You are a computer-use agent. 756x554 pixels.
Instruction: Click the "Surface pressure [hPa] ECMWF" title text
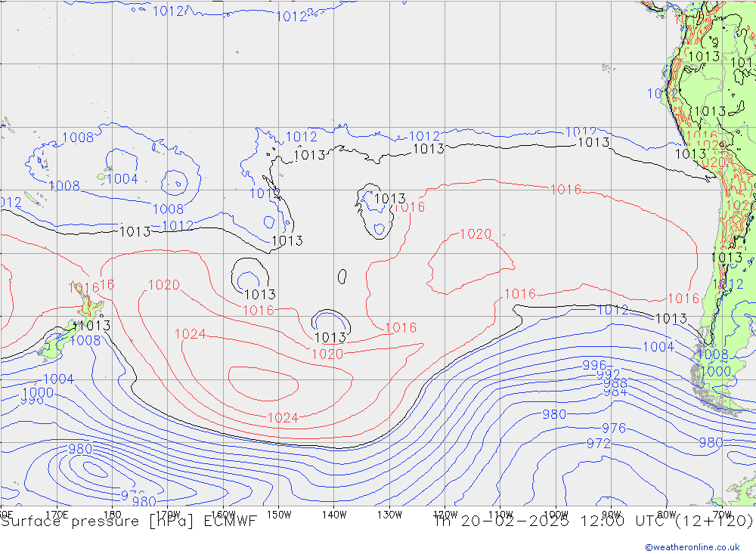(x=129, y=522)
